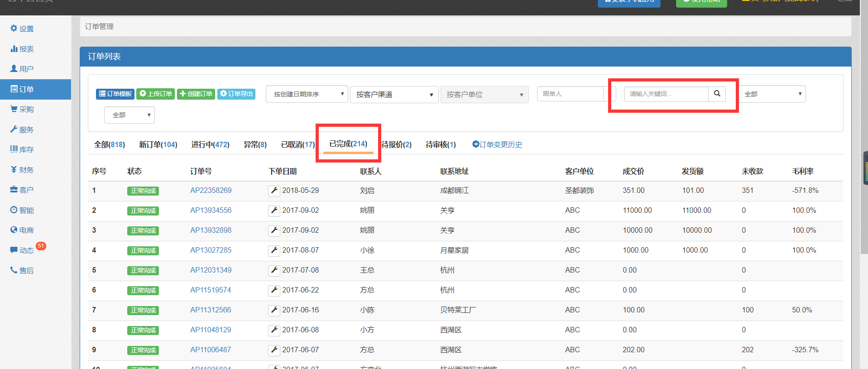Open order link AP11048129
Screen dimensions: 868x369
(x=211, y=330)
